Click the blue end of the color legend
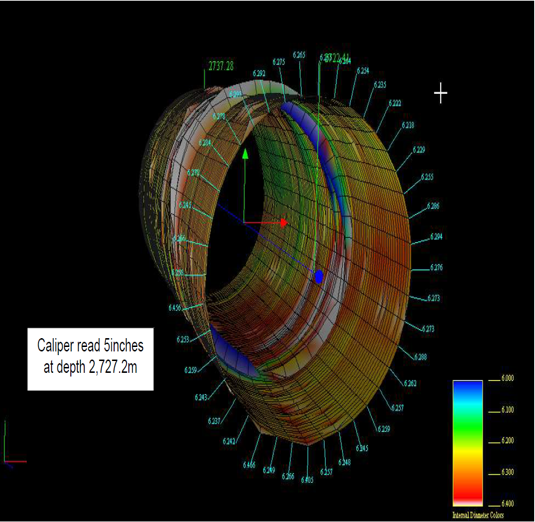Viewport: 535px width, 522px height. coord(468,387)
